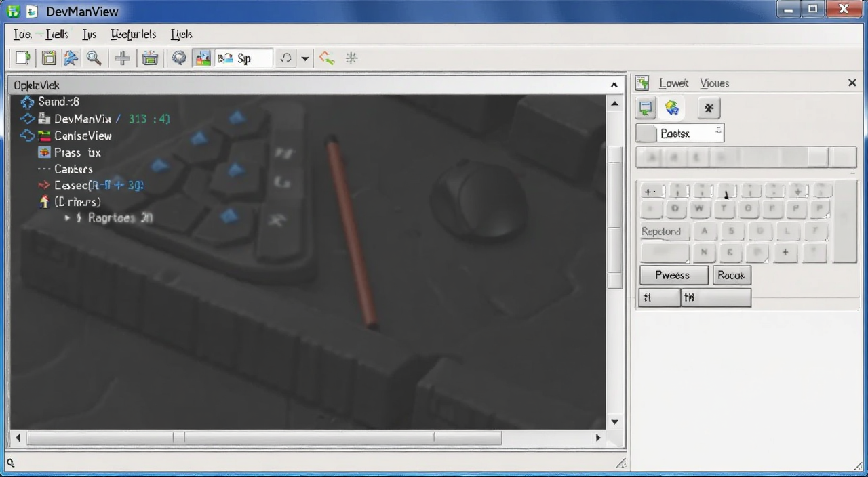The height and width of the screenshot is (477, 868).
Task: Open the 'Ueferlets' menu
Action: pyautogui.click(x=134, y=34)
